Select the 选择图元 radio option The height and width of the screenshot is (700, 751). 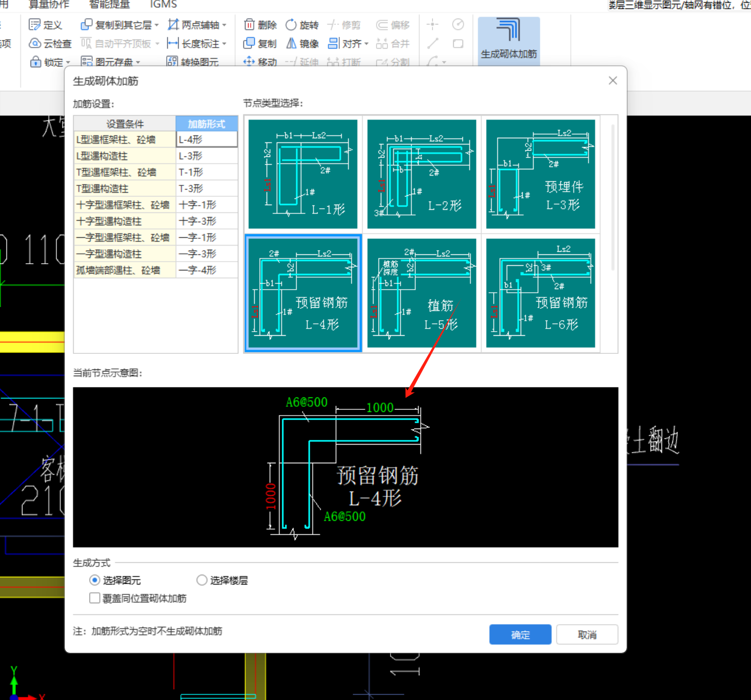click(x=94, y=580)
